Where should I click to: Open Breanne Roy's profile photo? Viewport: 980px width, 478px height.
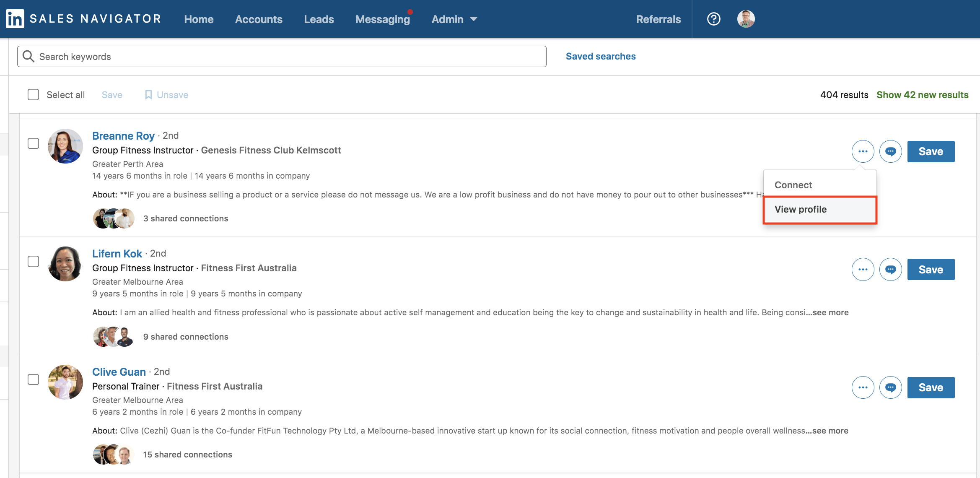coord(65,146)
